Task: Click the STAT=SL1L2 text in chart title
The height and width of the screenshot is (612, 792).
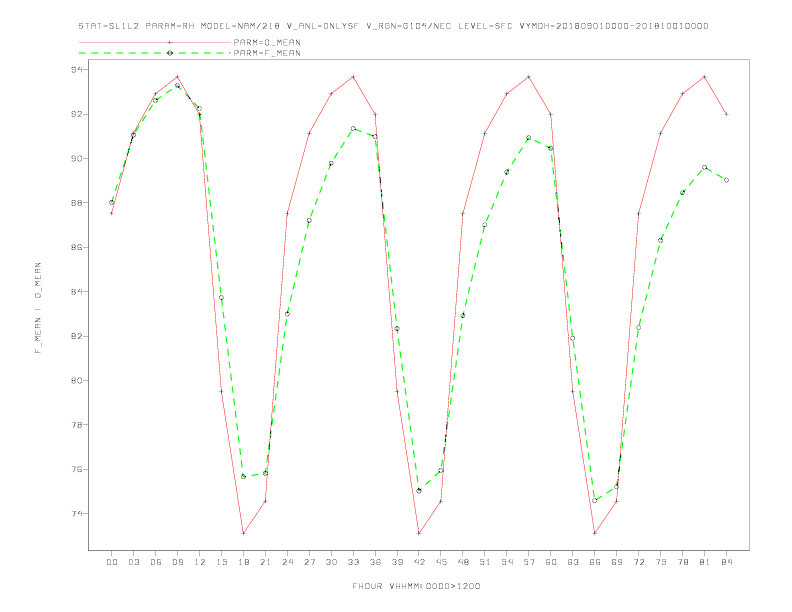Action: (x=109, y=26)
